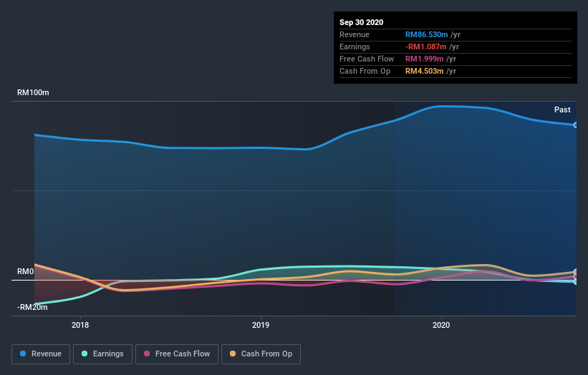
Task: Toggle the Free Cash Flow legend button
Action: (177, 354)
